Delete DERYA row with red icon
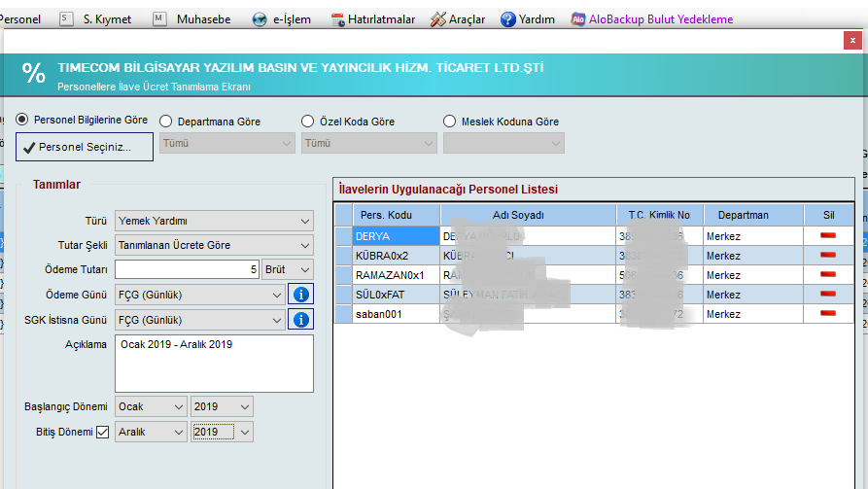 [828, 236]
